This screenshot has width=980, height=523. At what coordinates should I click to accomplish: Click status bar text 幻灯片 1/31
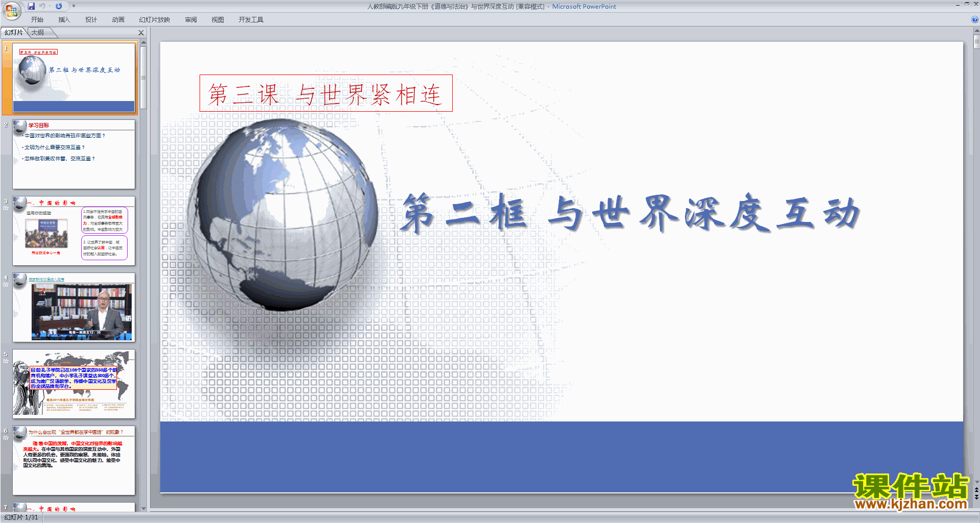click(x=21, y=517)
